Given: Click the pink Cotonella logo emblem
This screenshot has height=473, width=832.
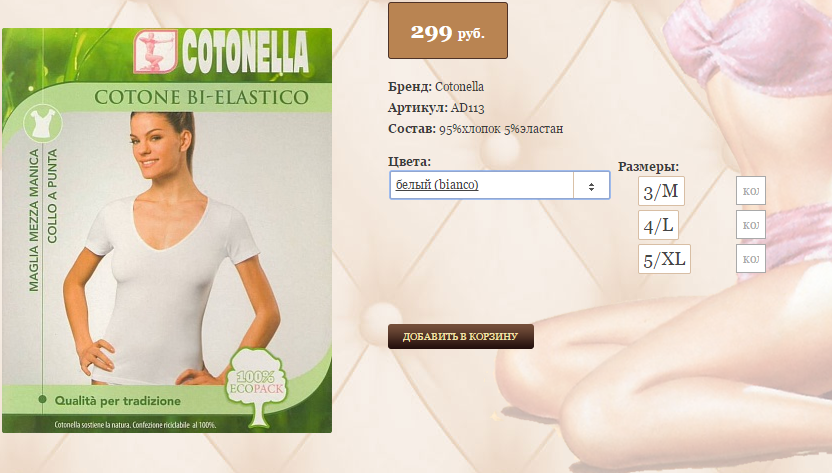Looking at the screenshot, I should click(155, 51).
